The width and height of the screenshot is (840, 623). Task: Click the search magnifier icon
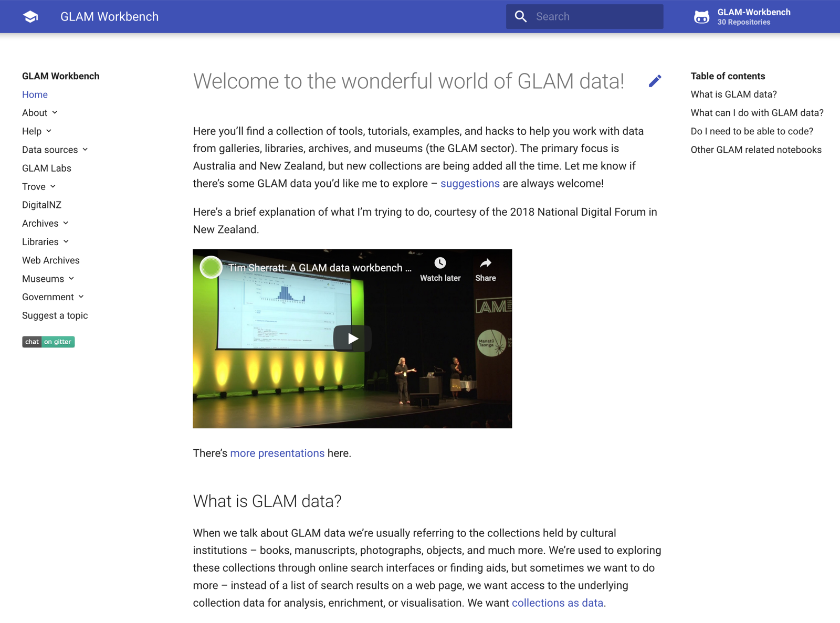click(520, 17)
